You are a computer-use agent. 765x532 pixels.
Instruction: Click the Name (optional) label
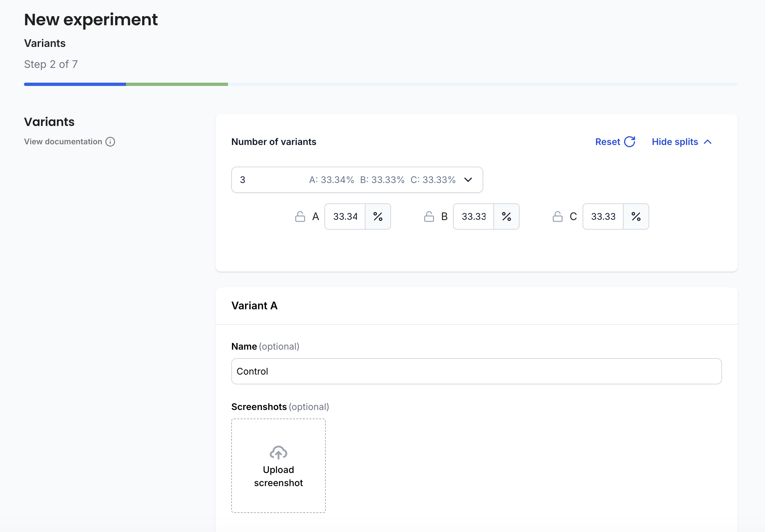point(265,346)
